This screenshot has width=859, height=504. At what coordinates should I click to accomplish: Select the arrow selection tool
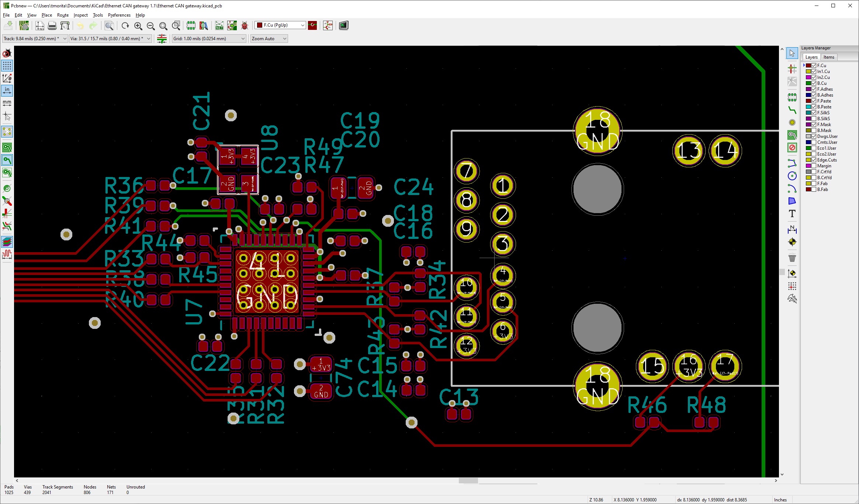792,53
